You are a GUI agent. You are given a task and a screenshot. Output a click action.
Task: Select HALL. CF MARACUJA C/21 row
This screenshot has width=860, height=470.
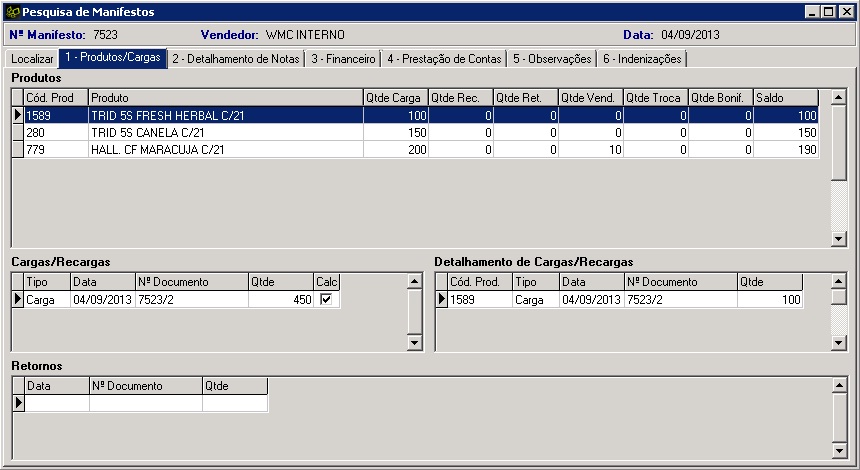pyautogui.click(x=224, y=149)
